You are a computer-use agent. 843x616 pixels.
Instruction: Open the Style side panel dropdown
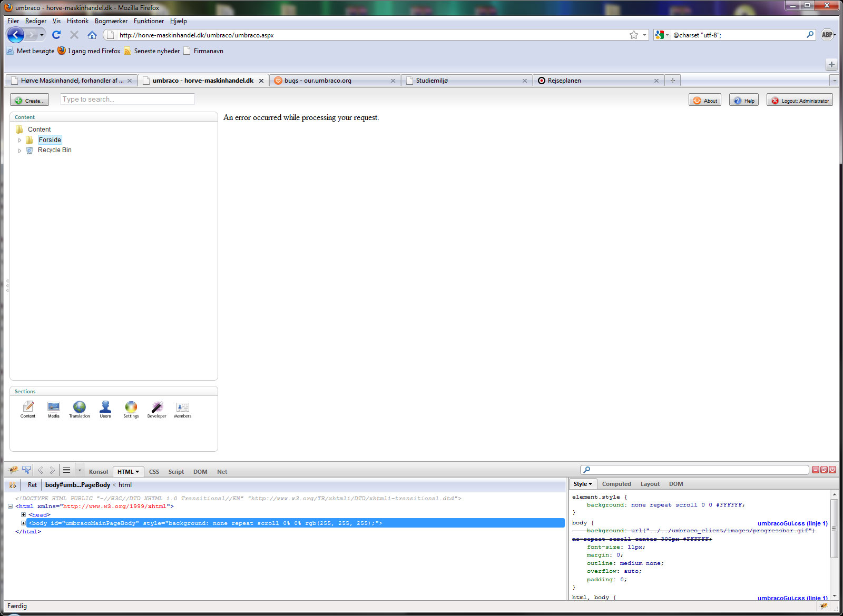point(590,484)
